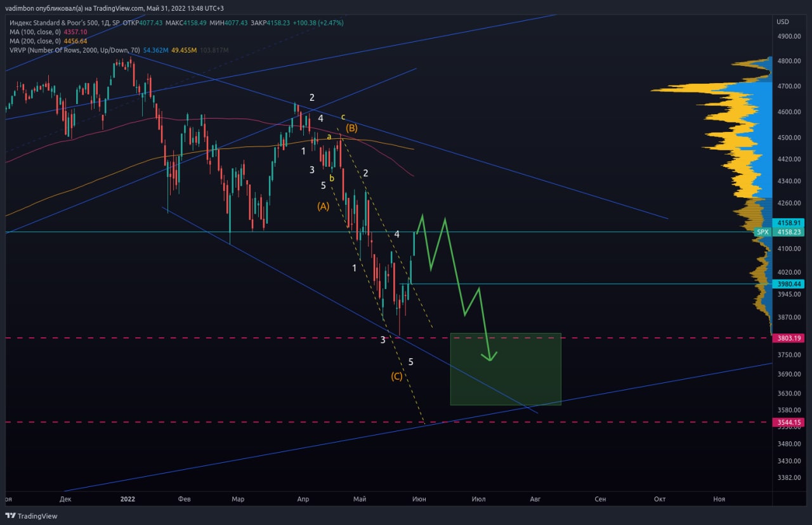
Task: Click the USD currency label
Action: [x=782, y=22]
